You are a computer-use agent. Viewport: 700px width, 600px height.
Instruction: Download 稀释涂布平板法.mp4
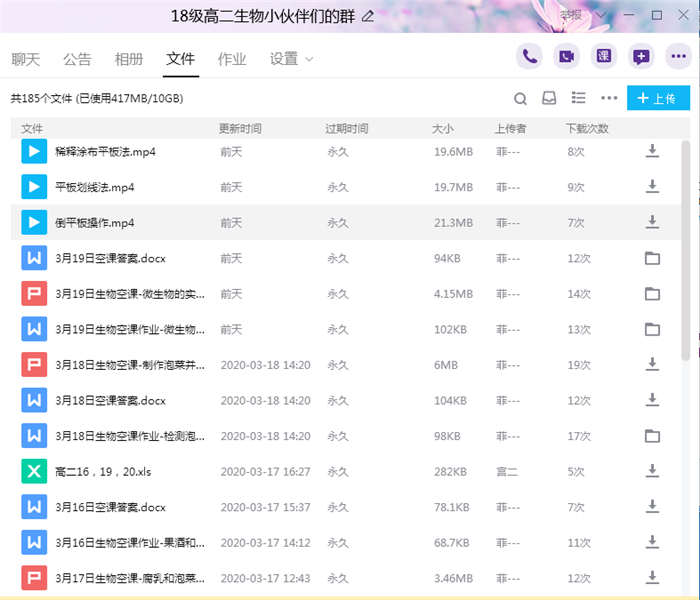coord(652,151)
